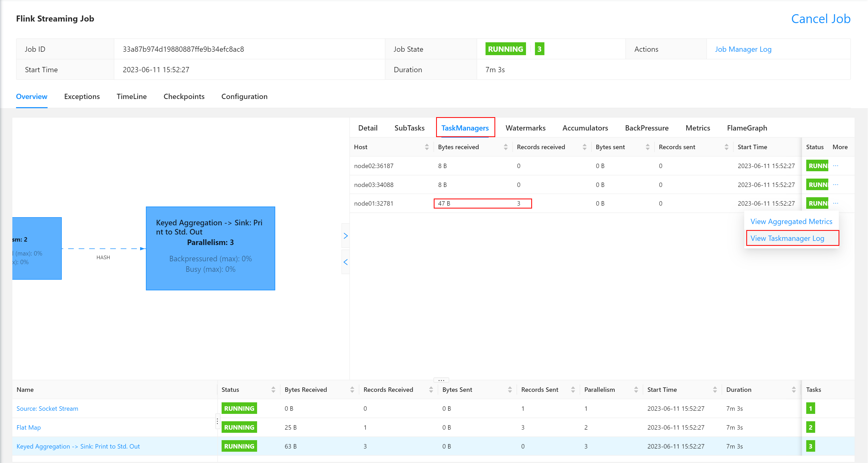
Task: Sort by Records received sort arrows
Action: pos(584,147)
